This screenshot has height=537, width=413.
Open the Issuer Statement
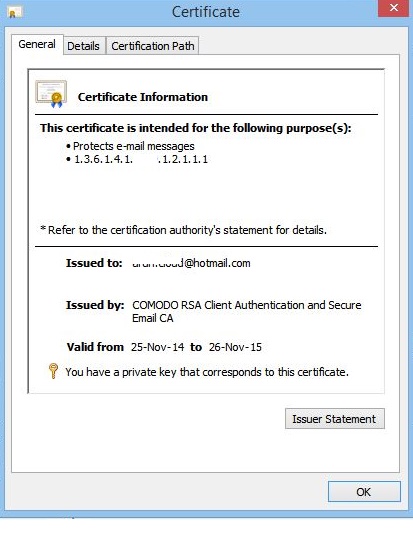(x=335, y=419)
